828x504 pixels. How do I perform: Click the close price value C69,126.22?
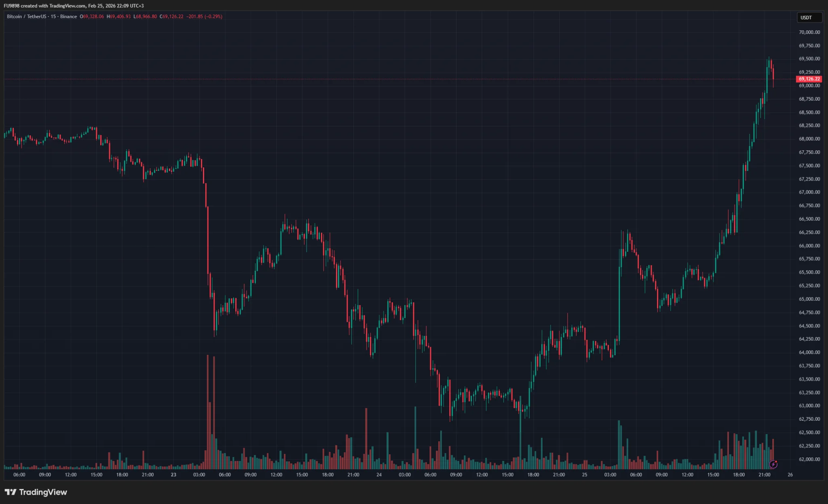click(171, 17)
